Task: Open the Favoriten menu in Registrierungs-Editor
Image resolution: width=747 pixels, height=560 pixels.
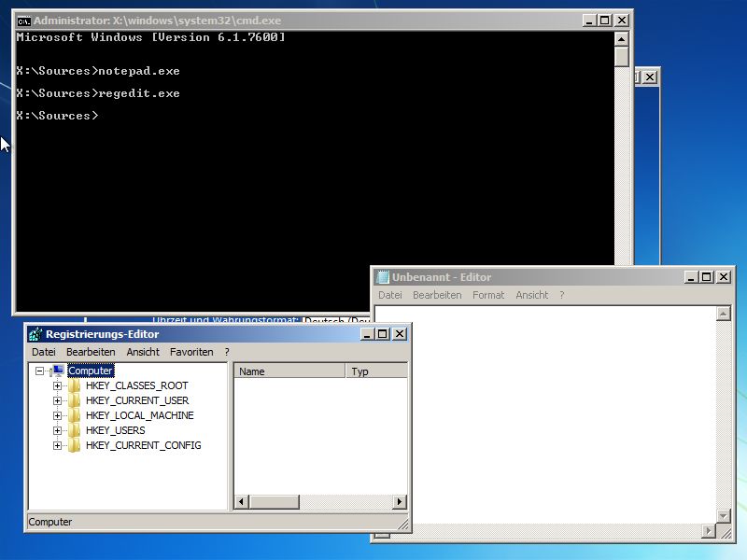Action: (192, 352)
